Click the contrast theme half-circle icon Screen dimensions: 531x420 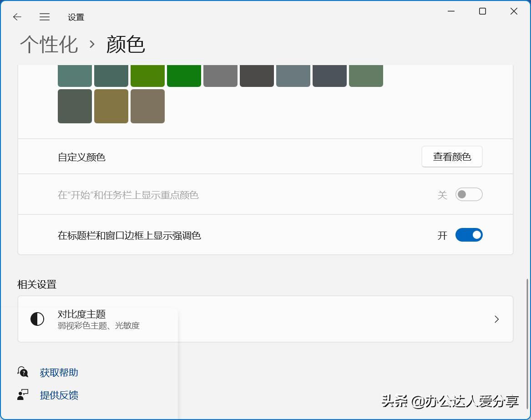point(37,319)
